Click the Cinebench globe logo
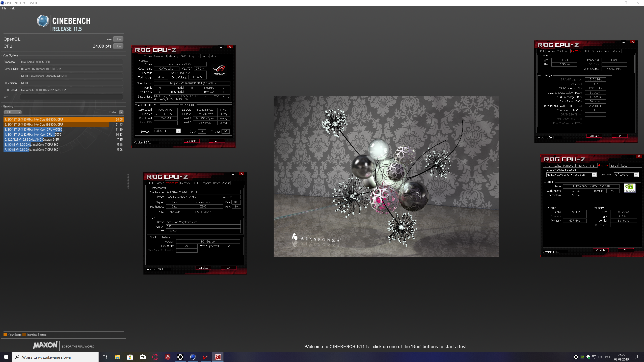 pos(43,21)
